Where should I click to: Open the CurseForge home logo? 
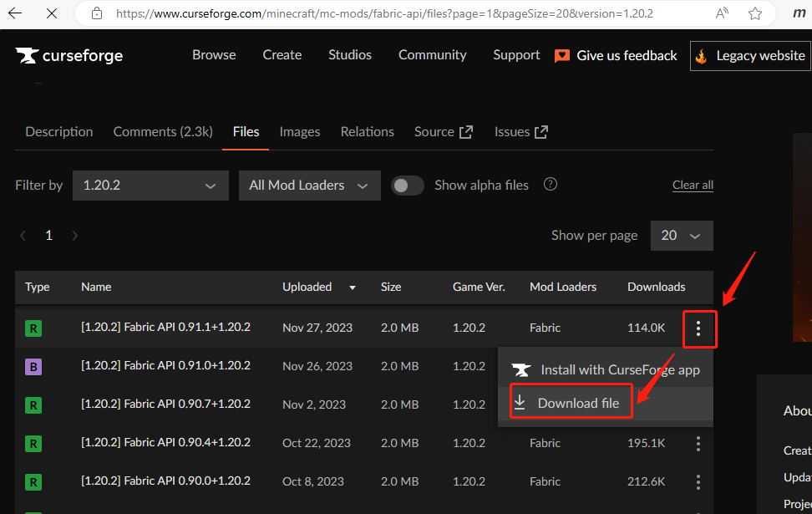pyautogui.click(x=69, y=55)
